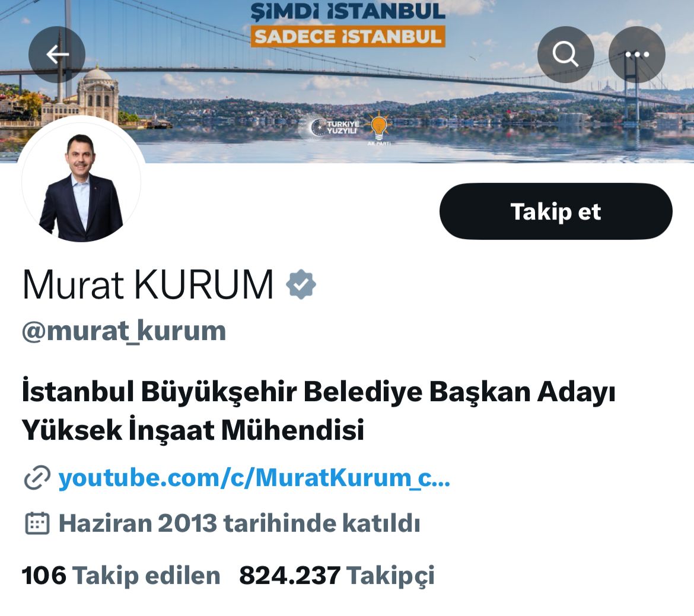Tap the AK Parti lightbulb logo
The image size is (694, 616).
click(379, 128)
